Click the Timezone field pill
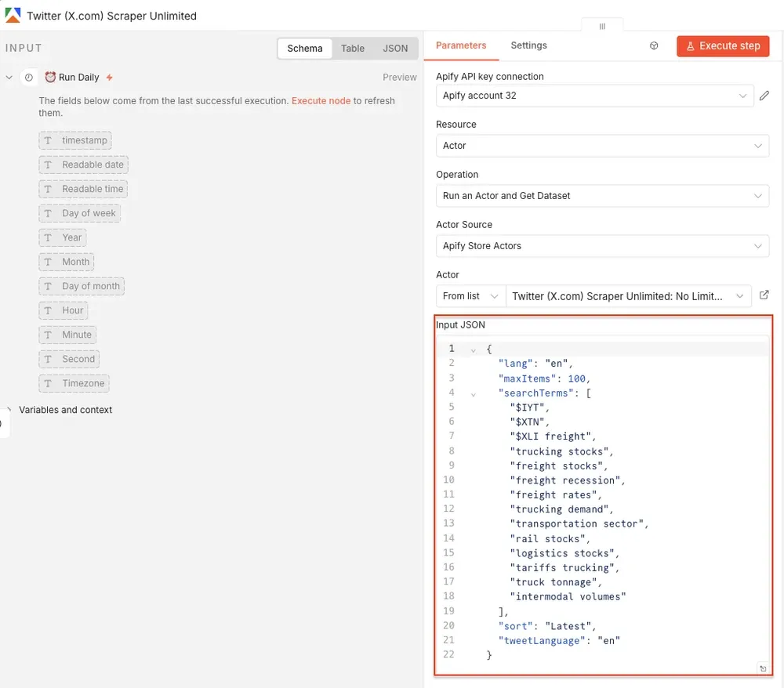Viewport: 784px width, 688px height. coord(74,383)
